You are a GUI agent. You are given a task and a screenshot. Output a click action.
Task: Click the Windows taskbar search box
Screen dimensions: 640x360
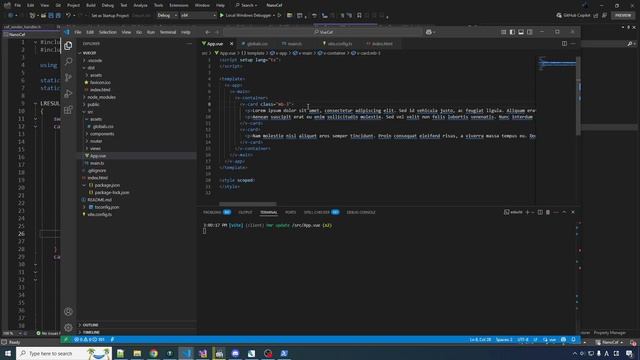[64, 353]
